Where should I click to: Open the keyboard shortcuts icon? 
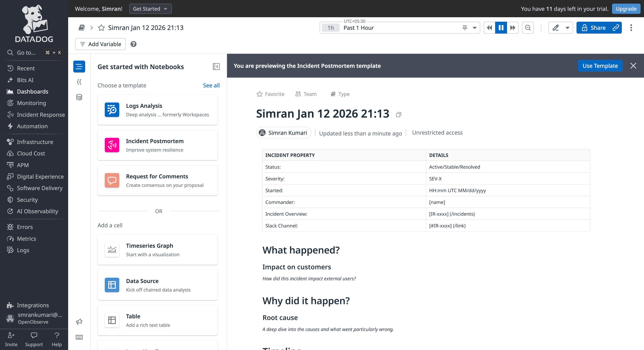tap(79, 337)
